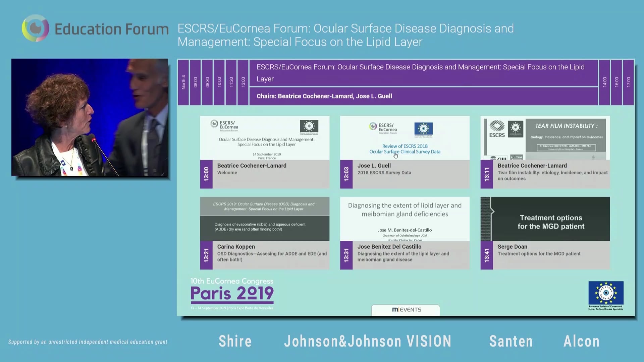Open the 10:00 time slot tab

(219, 82)
